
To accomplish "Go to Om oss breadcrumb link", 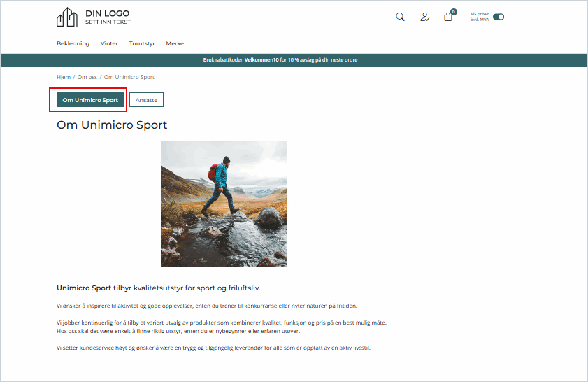I will [x=87, y=77].
